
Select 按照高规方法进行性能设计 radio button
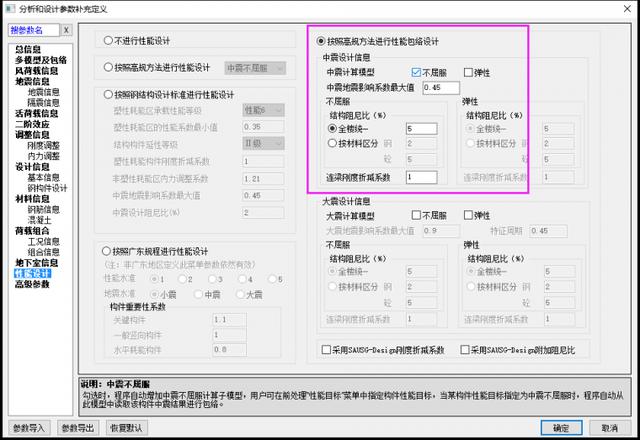tap(108, 67)
